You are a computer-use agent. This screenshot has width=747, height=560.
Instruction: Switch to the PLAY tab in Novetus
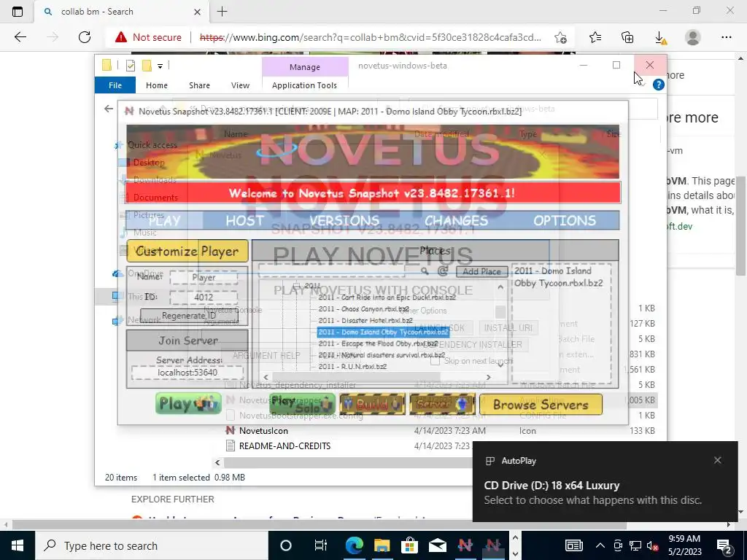tap(164, 220)
